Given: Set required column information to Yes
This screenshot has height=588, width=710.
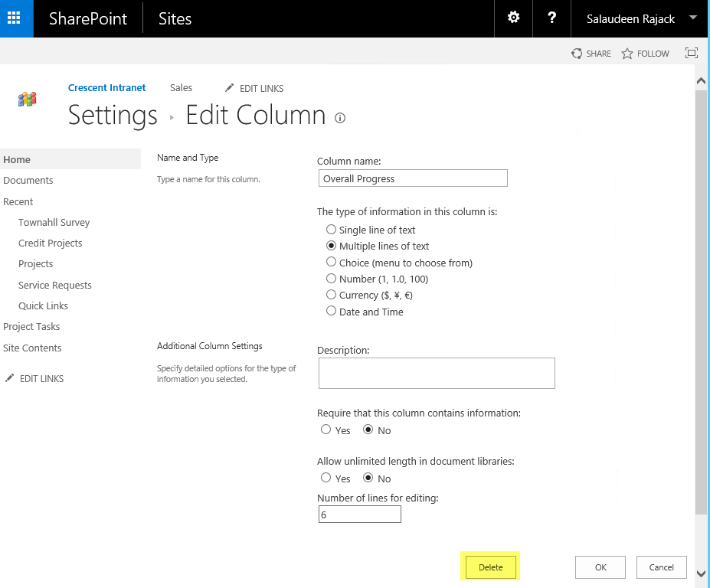Looking at the screenshot, I should tap(326, 430).
